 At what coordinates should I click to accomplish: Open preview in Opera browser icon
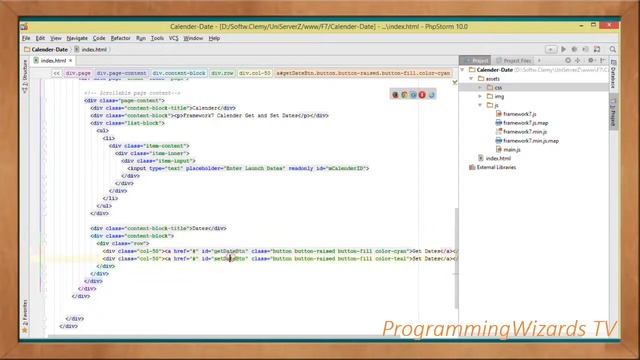click(422, 95)
